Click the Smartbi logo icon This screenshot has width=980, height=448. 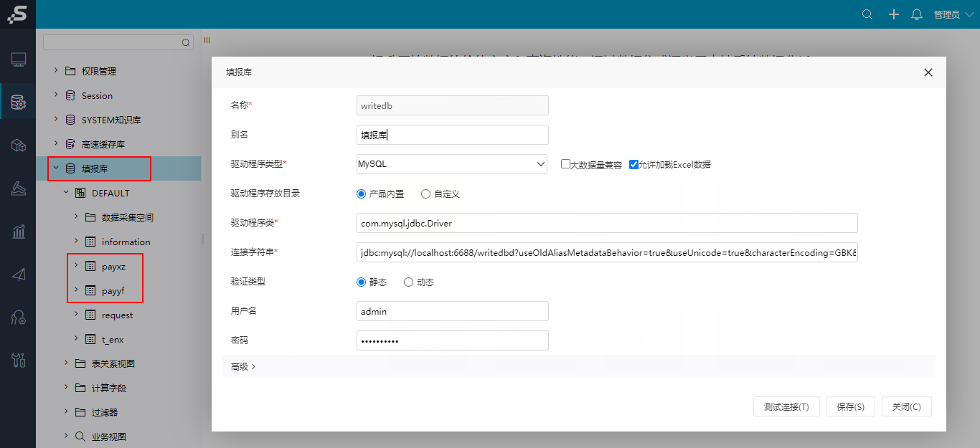coord(17,14)
